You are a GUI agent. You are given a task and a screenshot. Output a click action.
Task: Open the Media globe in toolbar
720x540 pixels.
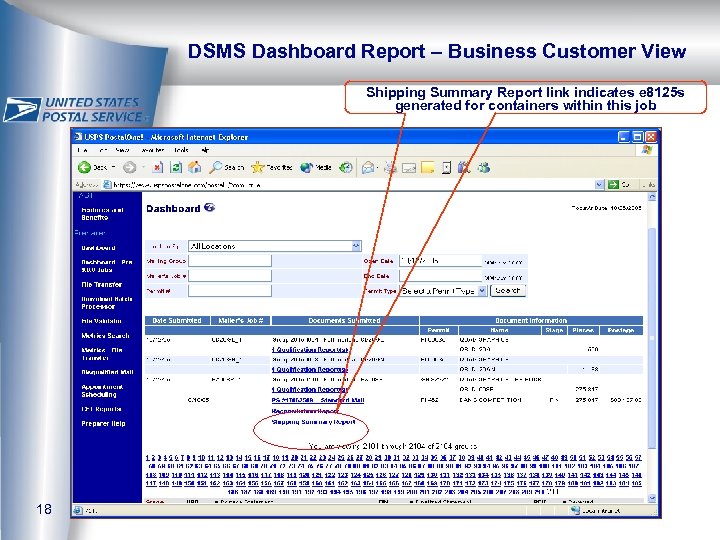pos(316,168)
